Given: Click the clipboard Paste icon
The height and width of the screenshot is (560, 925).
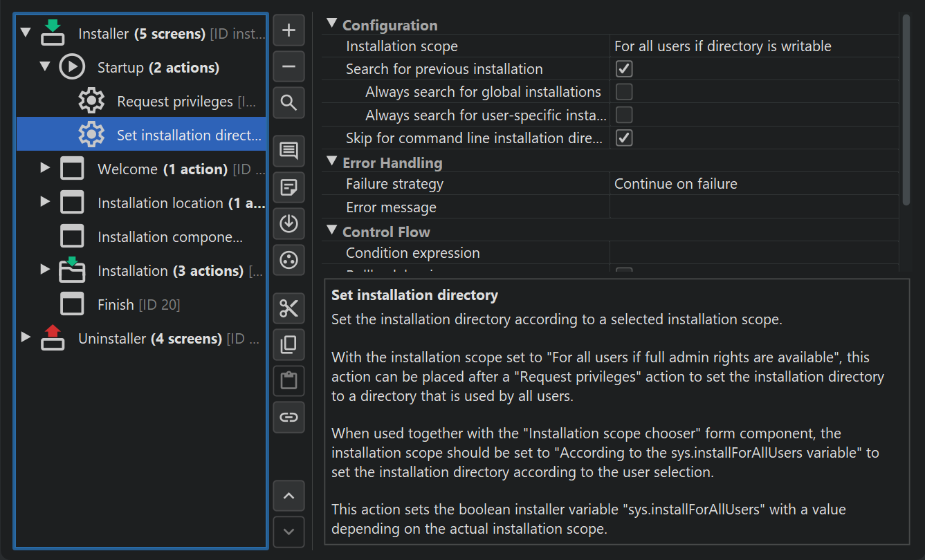Looking at the screenshot, I should [x=289, y=381].
